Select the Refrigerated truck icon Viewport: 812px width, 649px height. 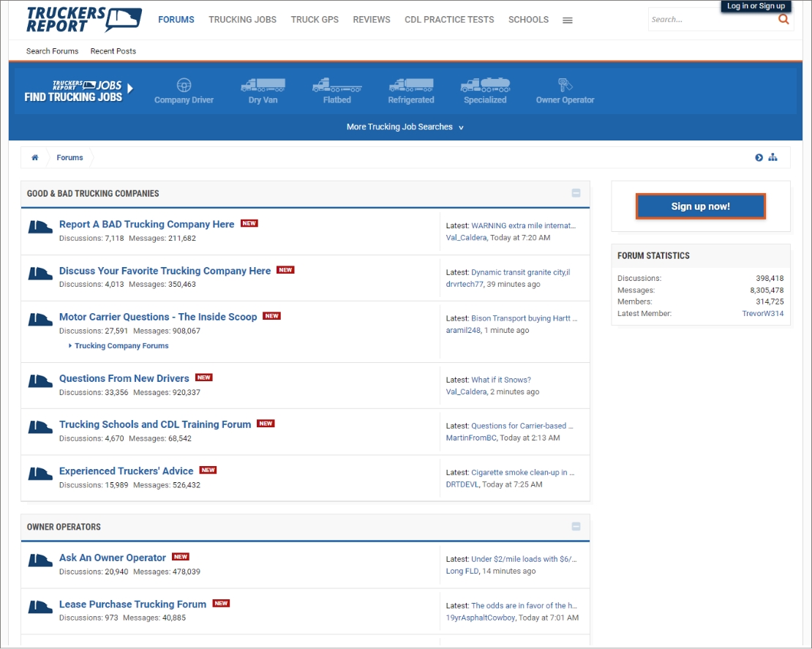pos(411,85)
